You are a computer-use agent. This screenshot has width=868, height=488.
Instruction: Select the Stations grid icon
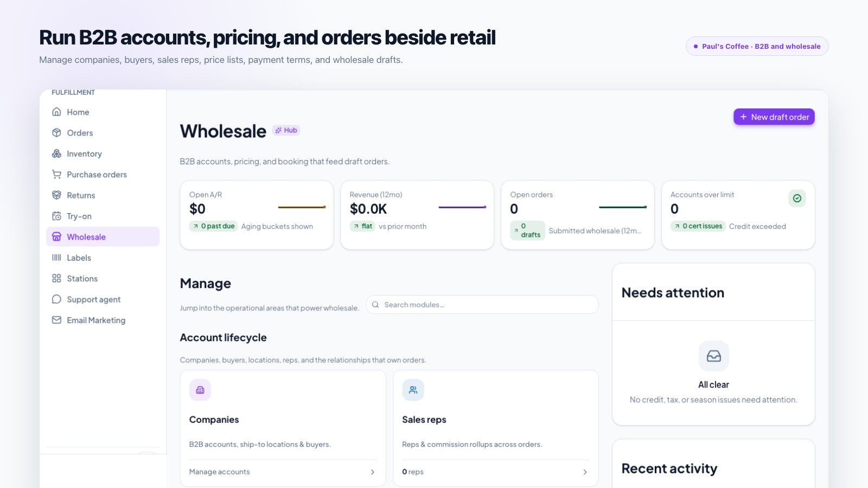click(x=56, y=279)
